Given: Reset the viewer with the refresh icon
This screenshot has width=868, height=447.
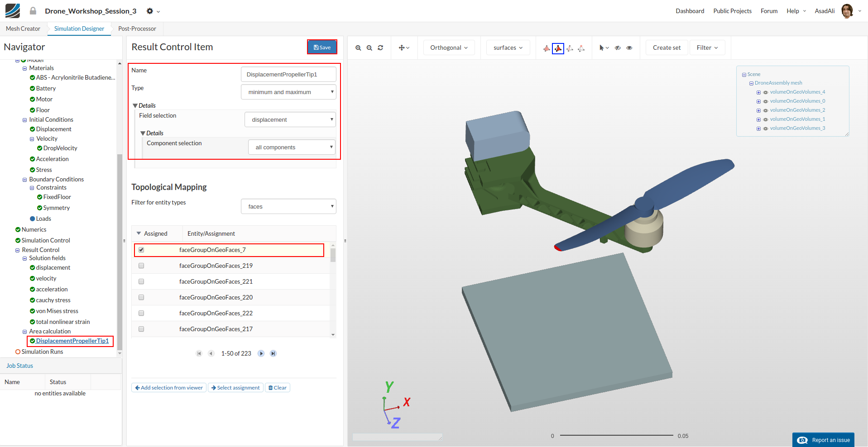Looking at the screenshot, I should click(x=380, y=48).
